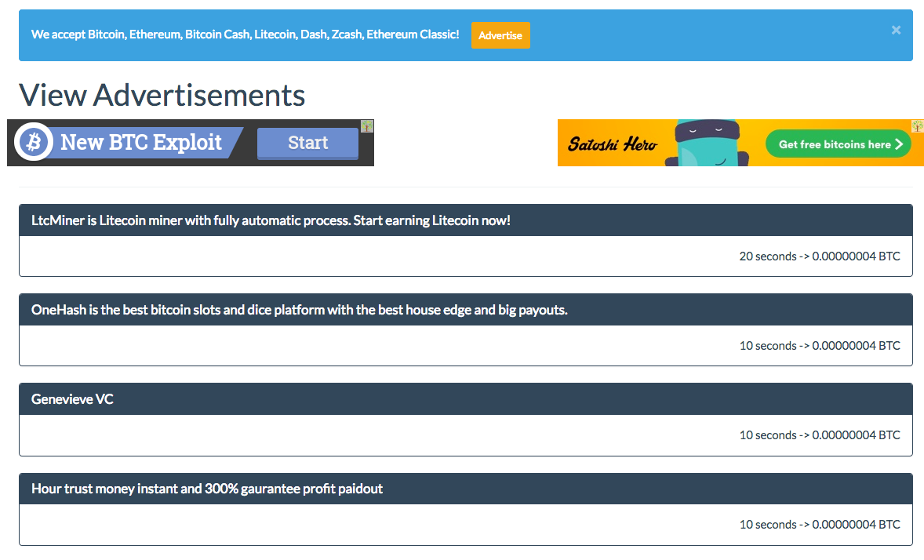Click the Bitcoin logo in the BTC Exploit banner
Image resolution: width=924 pixels, height=560 pixels.
click(x=33, y=142)
